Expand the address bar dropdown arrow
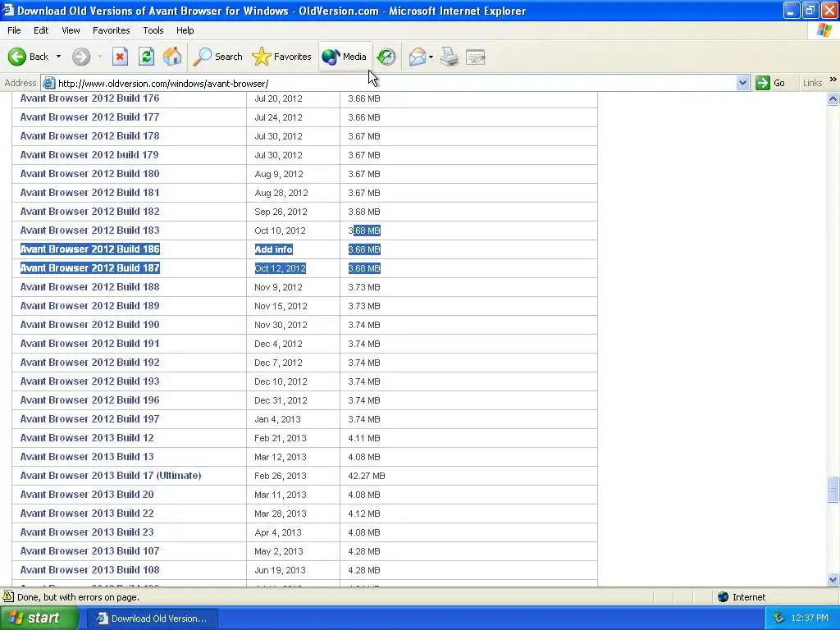Screen dimensions: 840x630 tap(742, 83)
